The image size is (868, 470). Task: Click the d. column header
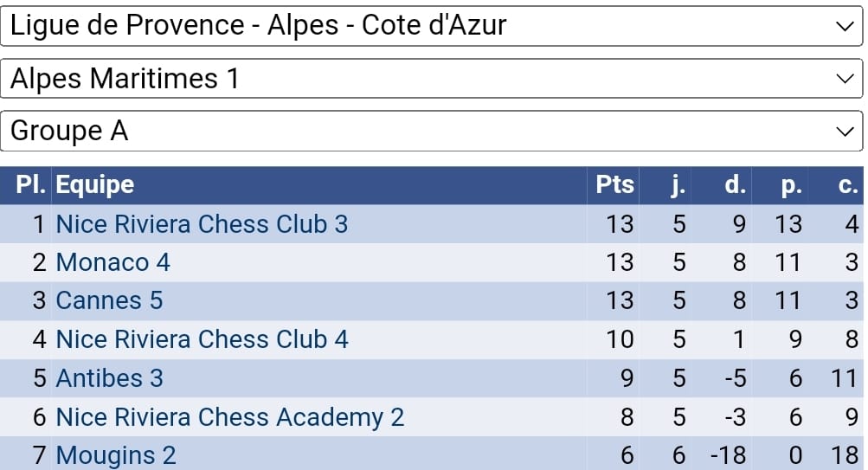(x=735, y=184)
